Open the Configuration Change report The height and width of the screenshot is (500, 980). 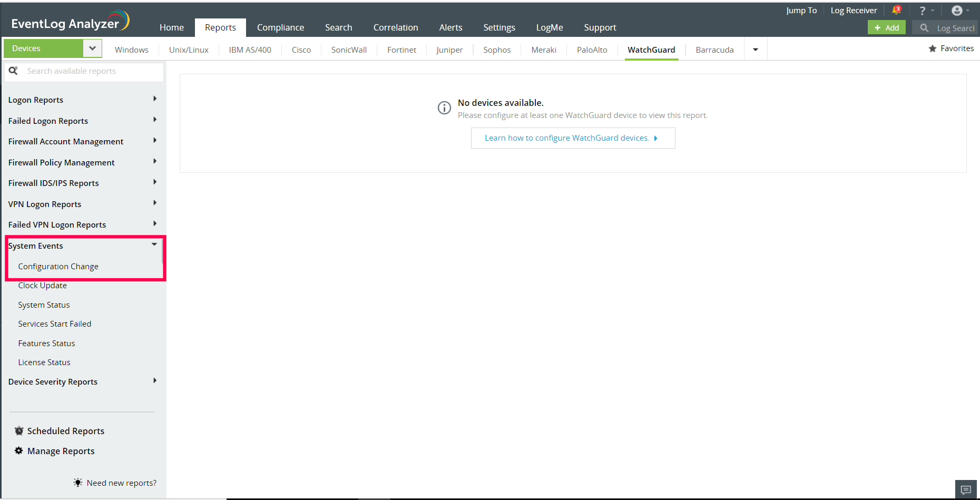(x=58, y=267)
